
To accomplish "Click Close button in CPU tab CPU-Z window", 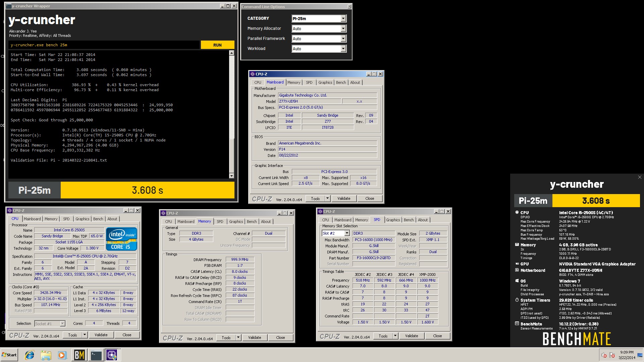I will coord(127,335).
